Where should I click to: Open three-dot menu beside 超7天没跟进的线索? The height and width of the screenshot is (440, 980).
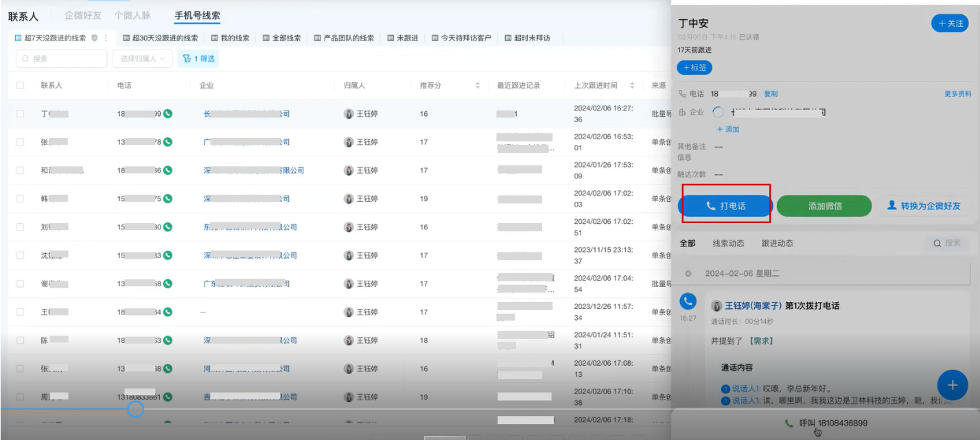tap(106, 38)
